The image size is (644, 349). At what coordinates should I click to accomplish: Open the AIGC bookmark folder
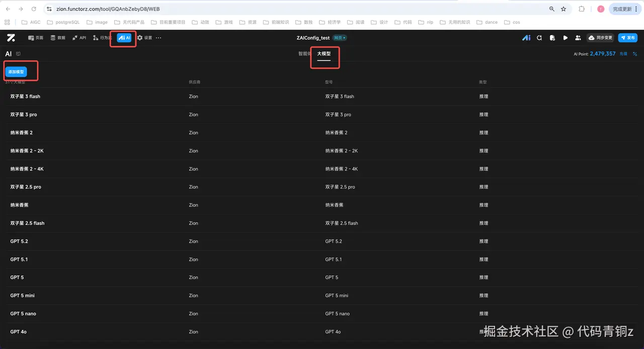(x=31, y=22)
